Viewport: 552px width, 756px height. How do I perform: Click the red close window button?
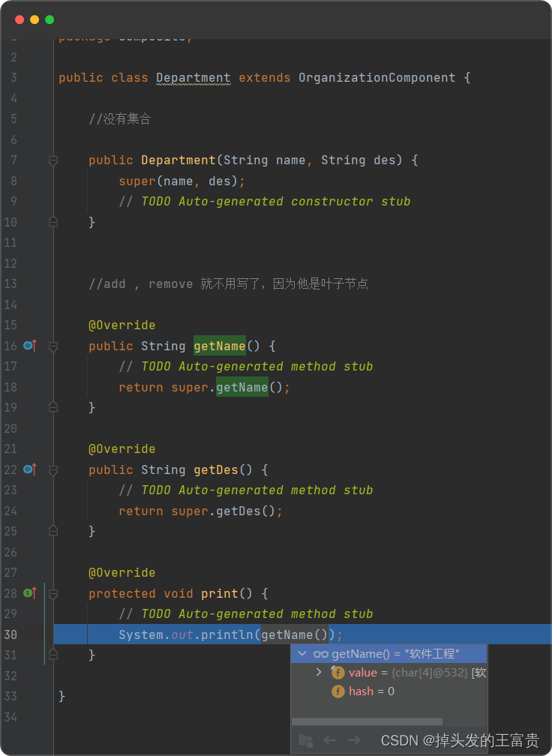click(19, 19)
